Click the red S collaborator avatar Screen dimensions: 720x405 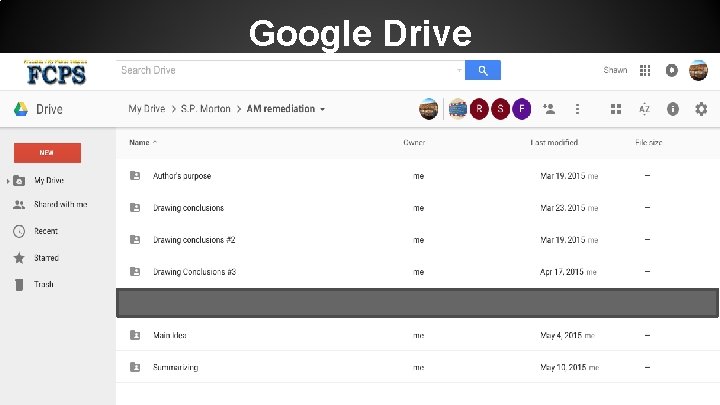[500, 109]
